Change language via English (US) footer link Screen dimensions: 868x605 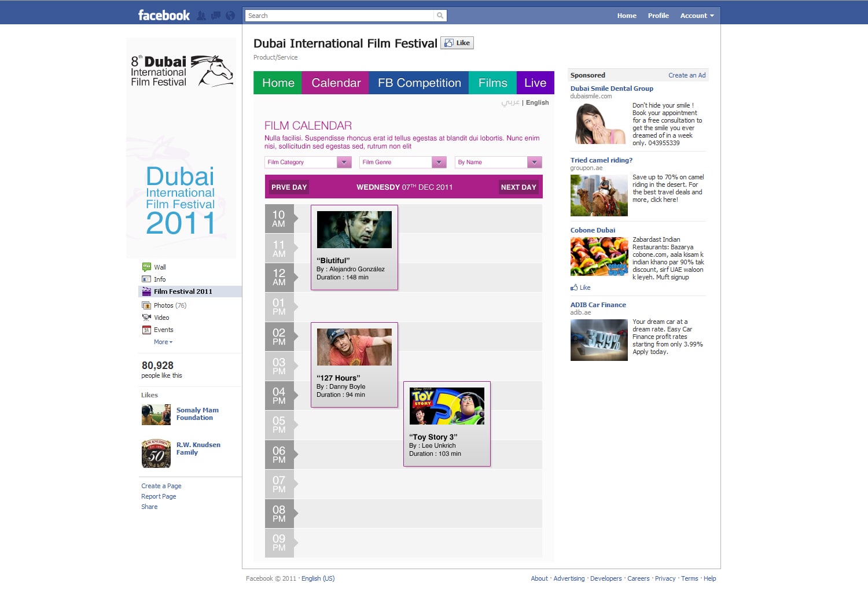click(318, 578)
